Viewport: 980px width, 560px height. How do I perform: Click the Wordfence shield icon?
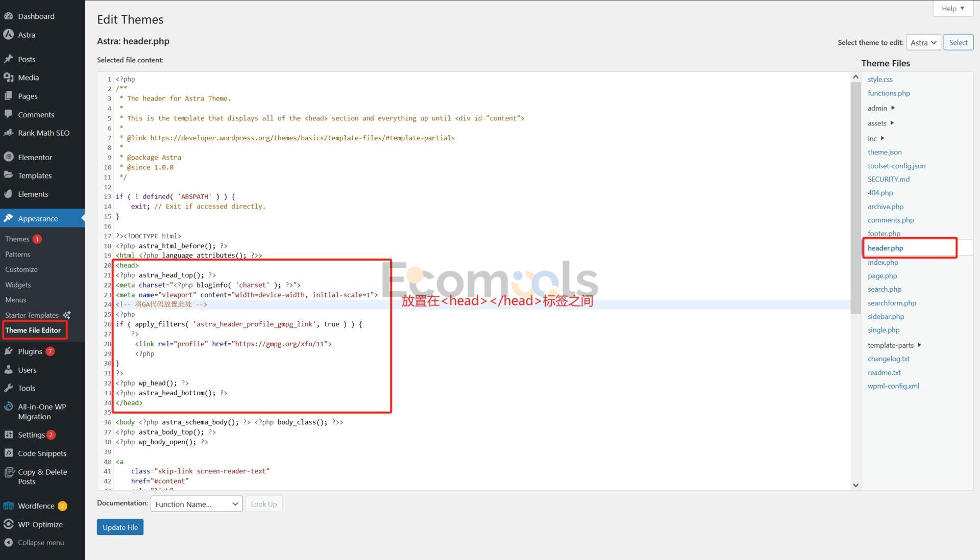8,506
